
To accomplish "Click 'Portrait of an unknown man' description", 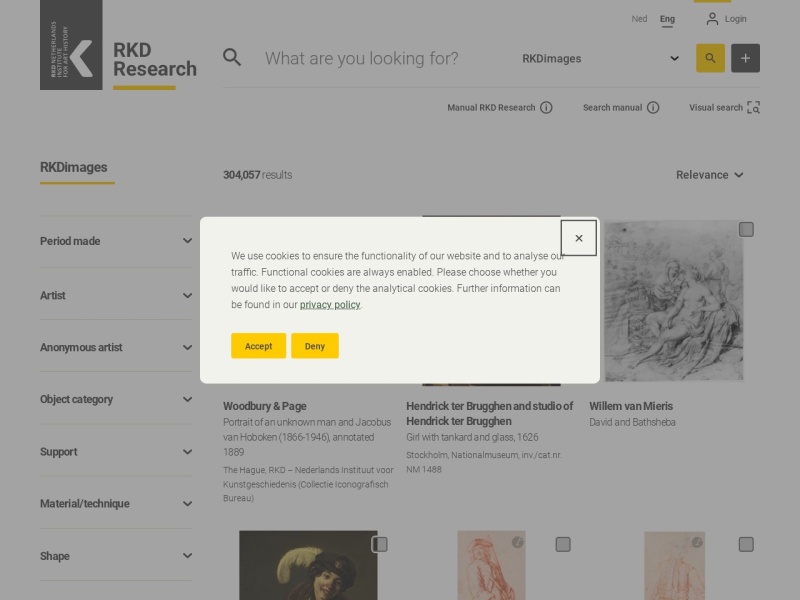I will (308, 437).
